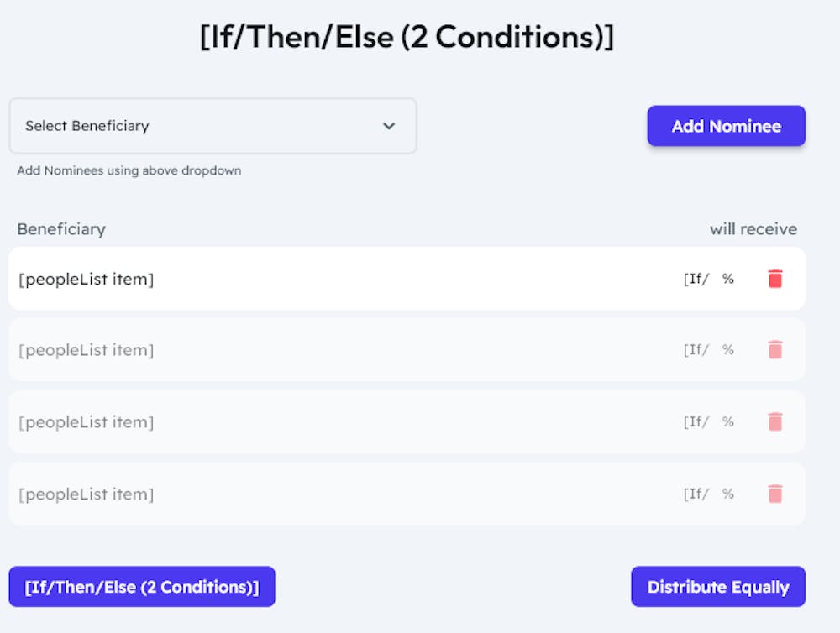Choose the third [peopleList item] name

click(87, 422)
